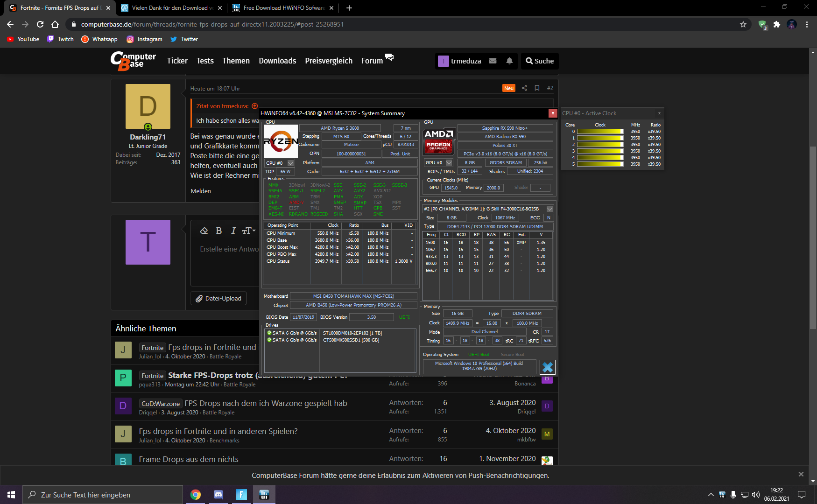Open the text size dropdown in editor
The image size is (817, 504).
point(248,231)
